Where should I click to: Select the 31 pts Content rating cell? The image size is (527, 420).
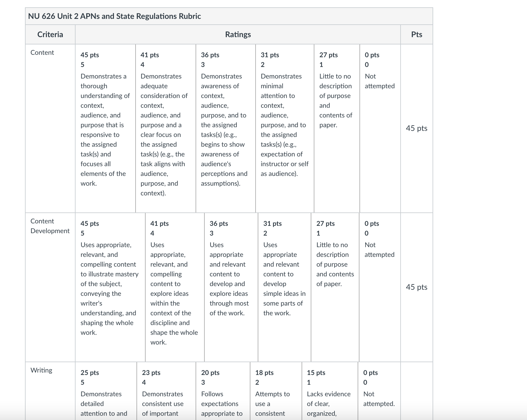click(285, 128)
